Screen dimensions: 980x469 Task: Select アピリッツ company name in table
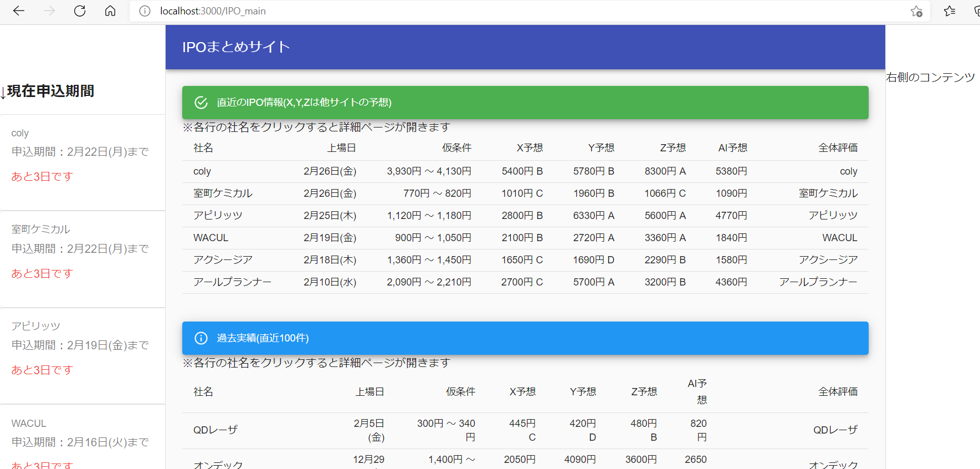218,216
